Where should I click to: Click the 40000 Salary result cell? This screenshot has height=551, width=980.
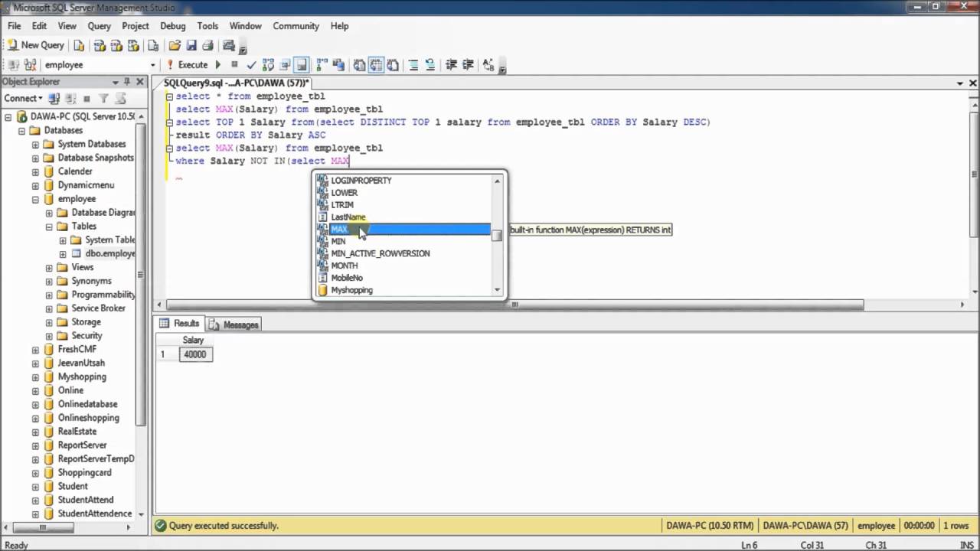[194, 354]
